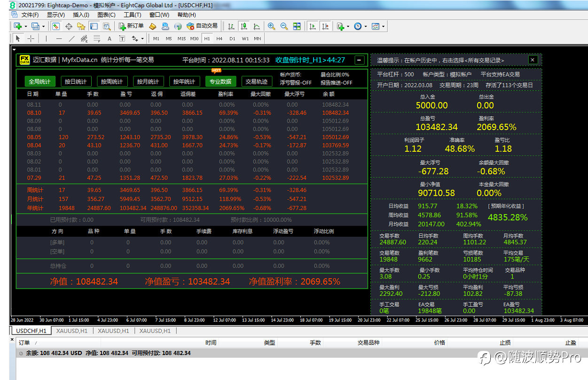Expand the Templates dropdown arrow
Viewport: 588px width, 380px height.
coord(384,26)
